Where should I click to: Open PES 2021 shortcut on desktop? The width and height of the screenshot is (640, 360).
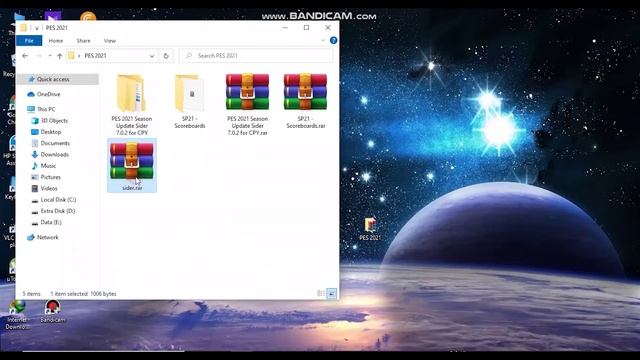coord(370,229)
